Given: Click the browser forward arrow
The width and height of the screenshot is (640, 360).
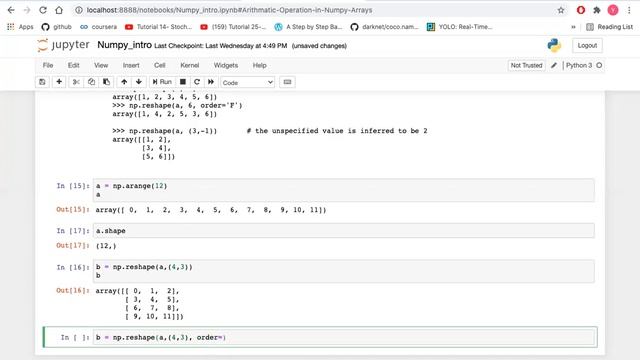Looking at the screenshot, I should [x=27, y=10].
